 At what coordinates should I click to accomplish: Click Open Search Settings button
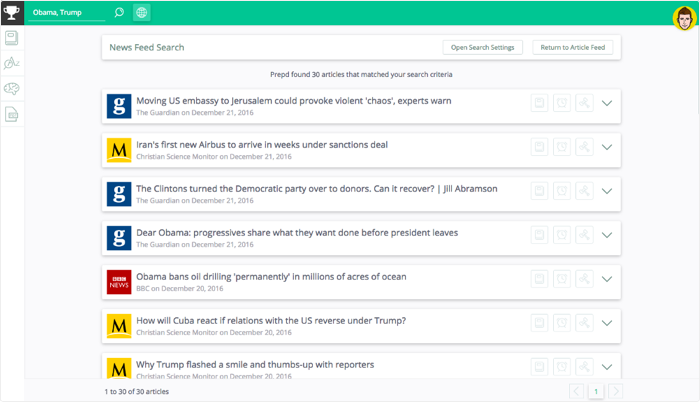[x=483, y=47]
